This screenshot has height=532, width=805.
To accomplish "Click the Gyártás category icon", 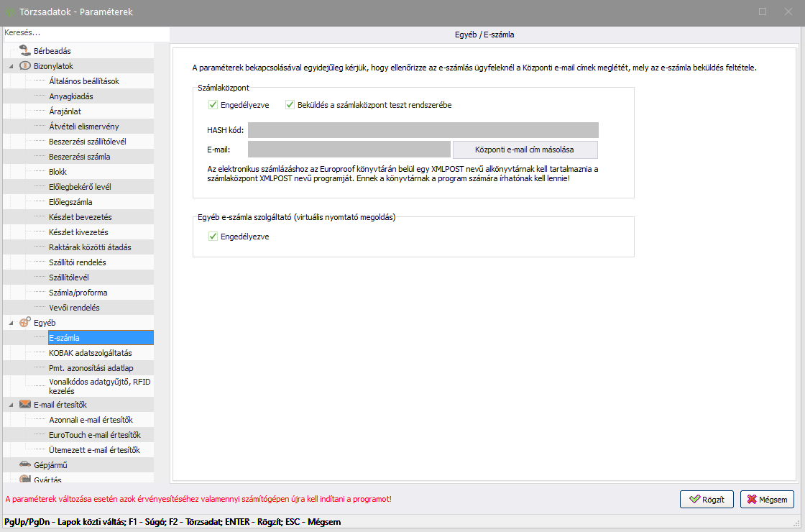I will [25, 480].
